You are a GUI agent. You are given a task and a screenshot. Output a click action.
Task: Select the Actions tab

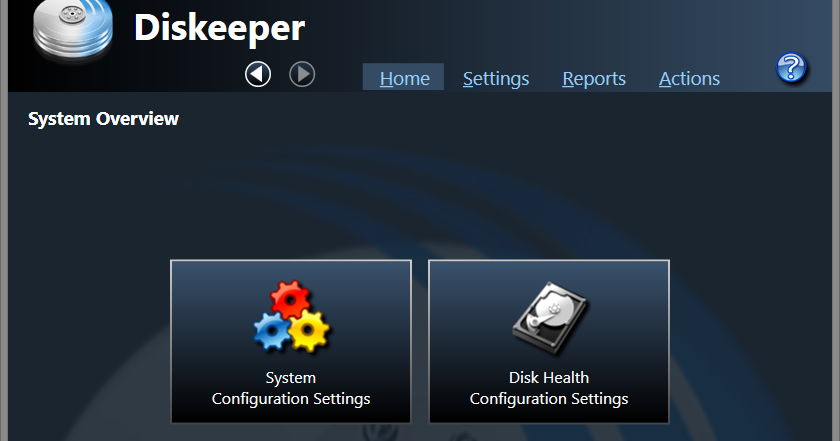tap(689, 79)
